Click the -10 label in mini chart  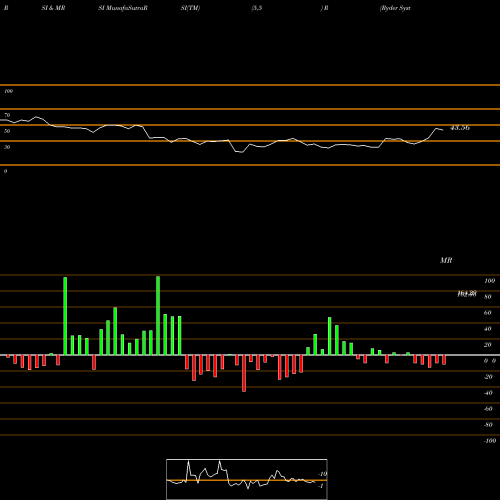coord(322,474)
